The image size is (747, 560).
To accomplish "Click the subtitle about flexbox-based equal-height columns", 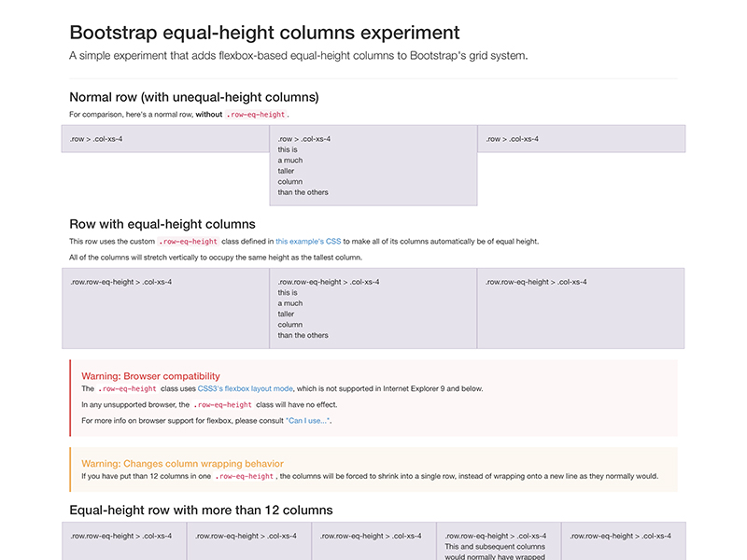I will [299, 55].
